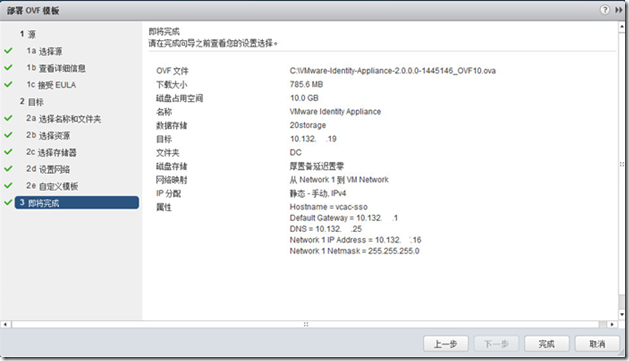Select step 3 即将完成
The width and height of the screenshot is (629, 361).
point(77,203)
